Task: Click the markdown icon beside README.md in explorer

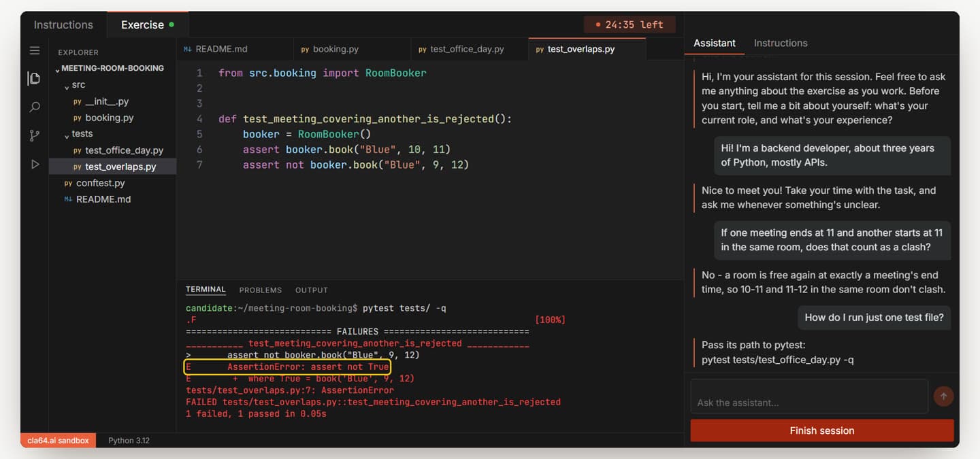Action: 68,199
